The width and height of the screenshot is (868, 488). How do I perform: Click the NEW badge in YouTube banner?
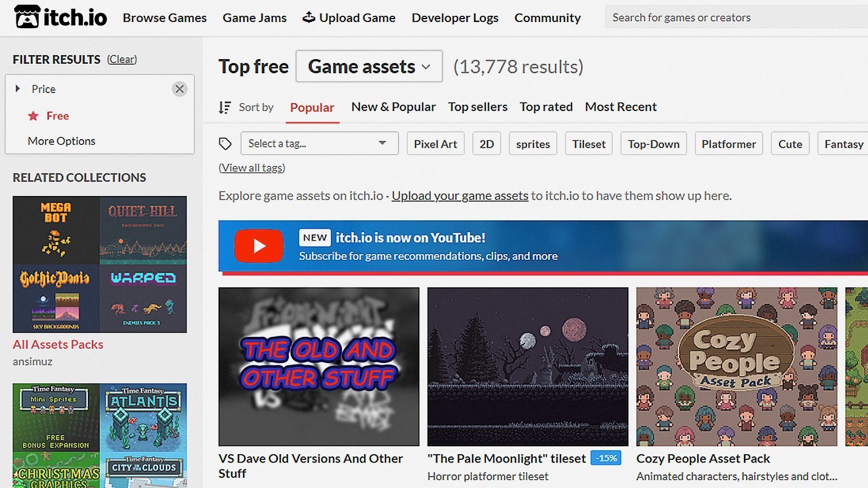[315, 238]
